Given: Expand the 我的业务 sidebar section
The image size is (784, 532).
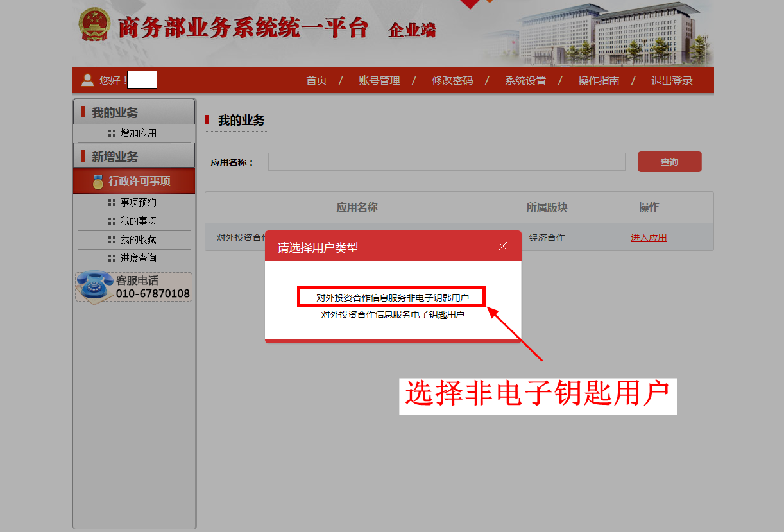Looking at the screenshot, I should pos(134,112).
